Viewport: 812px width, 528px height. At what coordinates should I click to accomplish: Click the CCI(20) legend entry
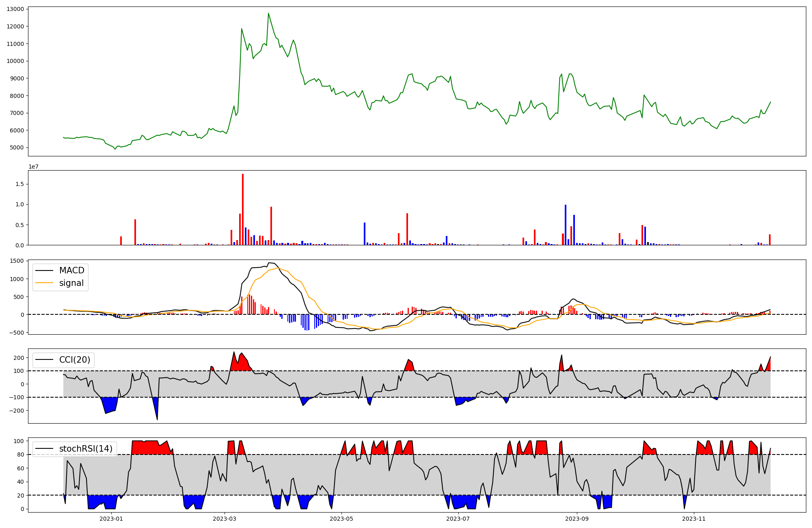pyautogui.click(x=75, y=360)
